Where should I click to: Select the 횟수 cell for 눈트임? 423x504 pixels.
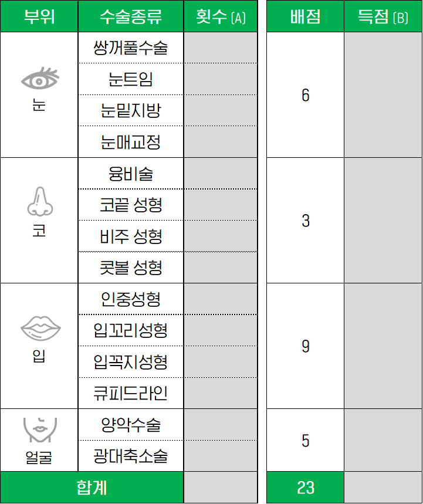[x=221, y=79]
